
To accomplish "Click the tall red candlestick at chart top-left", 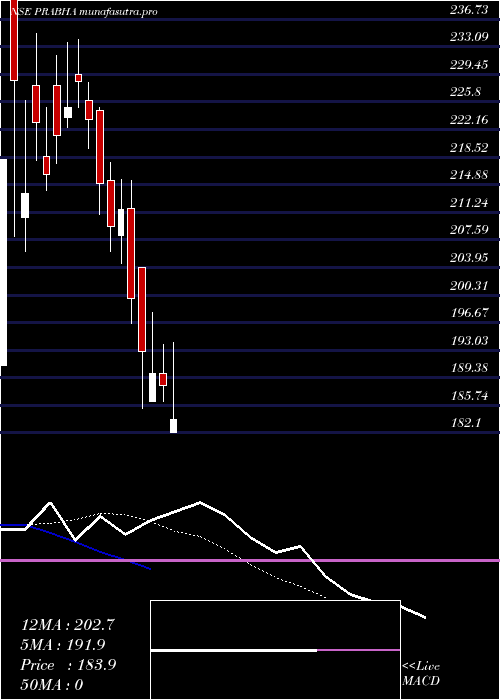I will tap(14, 40).
